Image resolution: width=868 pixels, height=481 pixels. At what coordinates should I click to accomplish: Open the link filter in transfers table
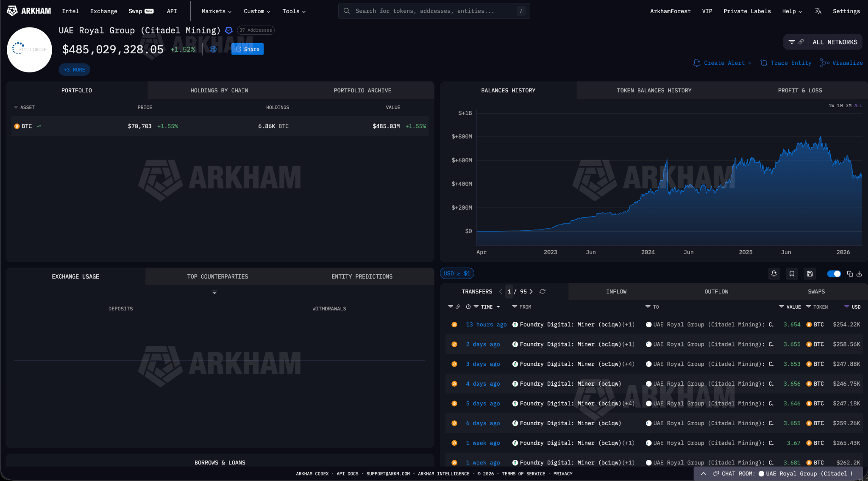point(457,307)
